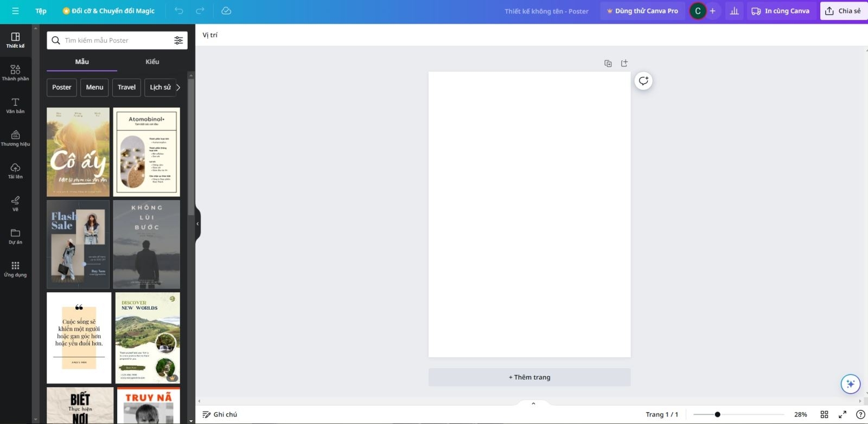Click the comment refresh bubble icon
This screenshot has width=868, height=424.
click(x=643, y=81)
